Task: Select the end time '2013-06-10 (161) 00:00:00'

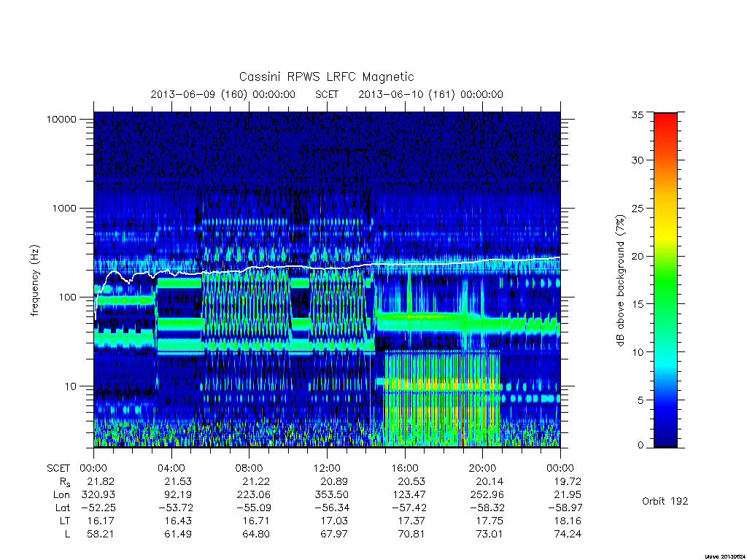Action: click(x=430, y=94)
